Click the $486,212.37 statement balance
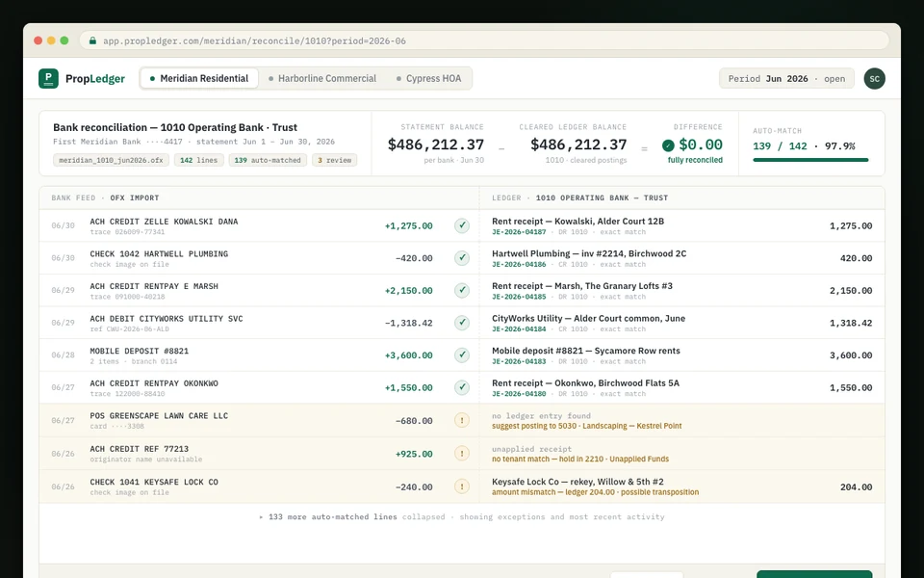This screenshot has width=924, height=578. click(435, 144)
